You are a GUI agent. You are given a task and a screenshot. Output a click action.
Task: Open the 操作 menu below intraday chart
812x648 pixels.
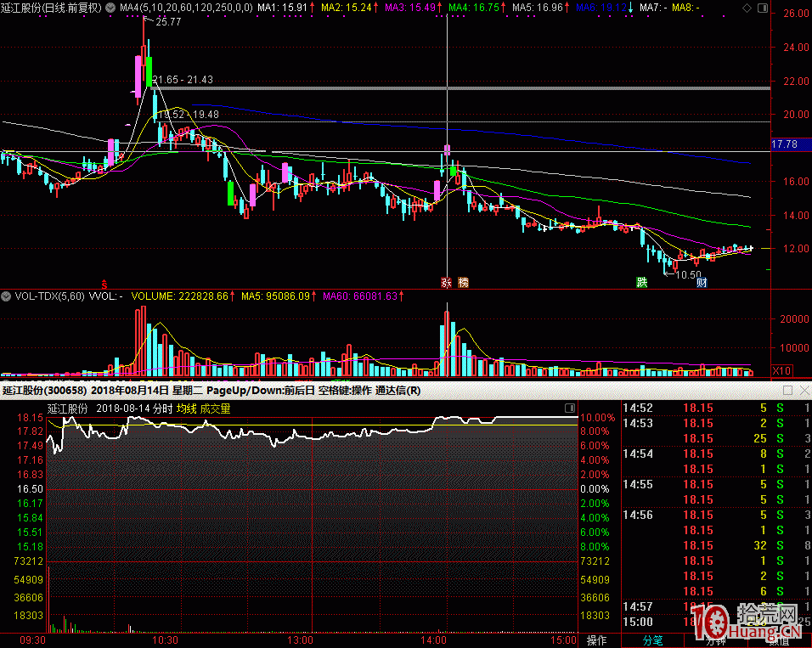tap(597, 640)
